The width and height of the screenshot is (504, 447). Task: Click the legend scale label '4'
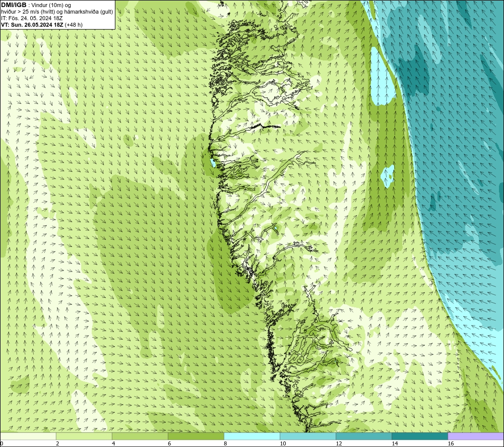113,444
